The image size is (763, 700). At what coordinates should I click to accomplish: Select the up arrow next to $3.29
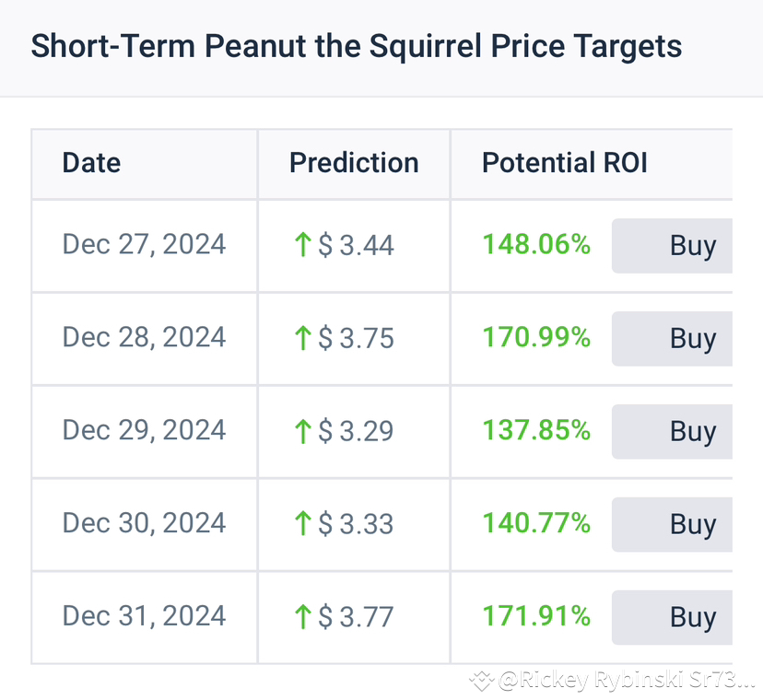click(301, 431)
